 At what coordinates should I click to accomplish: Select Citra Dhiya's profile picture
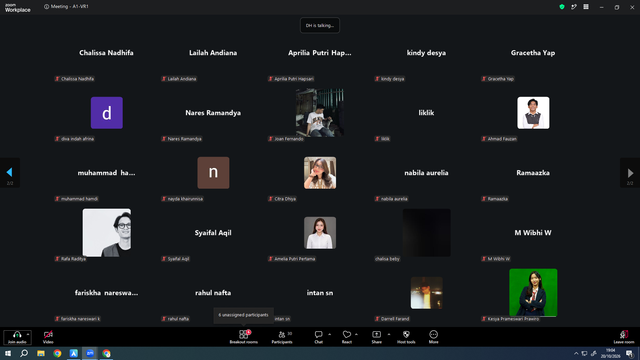click(x=320, y=173)
